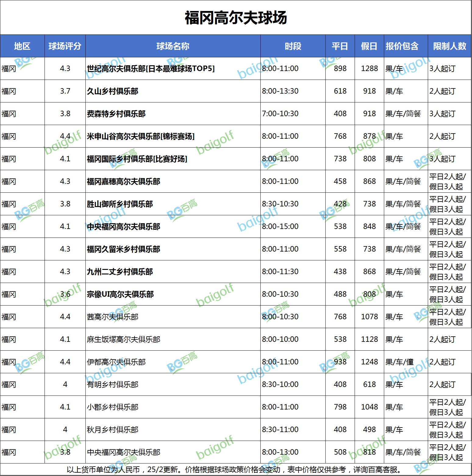This screenshot has height=476, width=472.
Task: Select the 果/车/僮 package cell
Action: [399, 362]
